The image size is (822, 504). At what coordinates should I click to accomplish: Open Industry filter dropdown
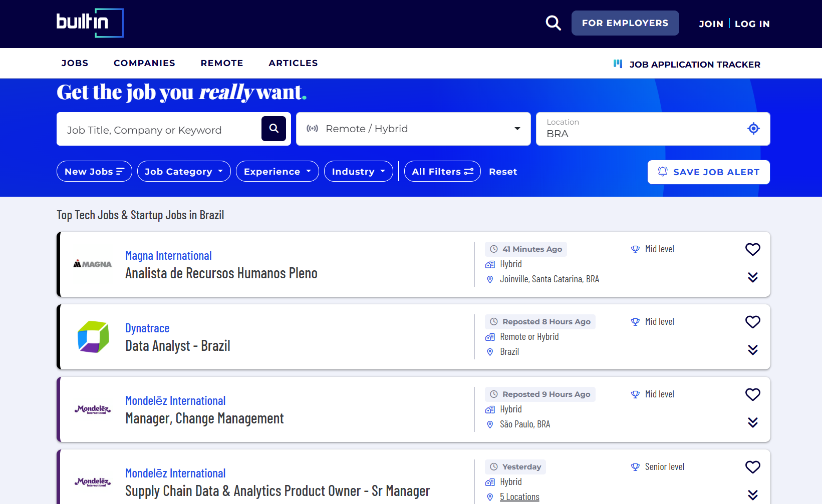[x=358, y=171]
